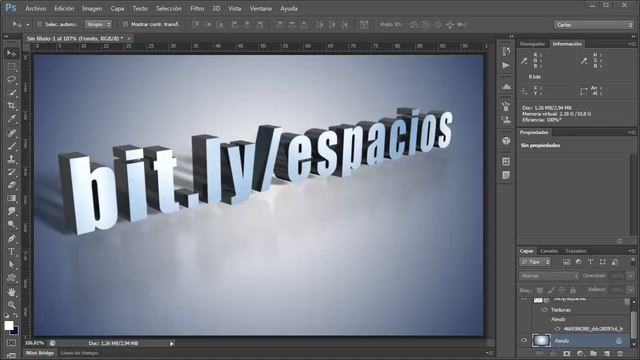Open the History panel icon in dock

[x=506, y=51]
